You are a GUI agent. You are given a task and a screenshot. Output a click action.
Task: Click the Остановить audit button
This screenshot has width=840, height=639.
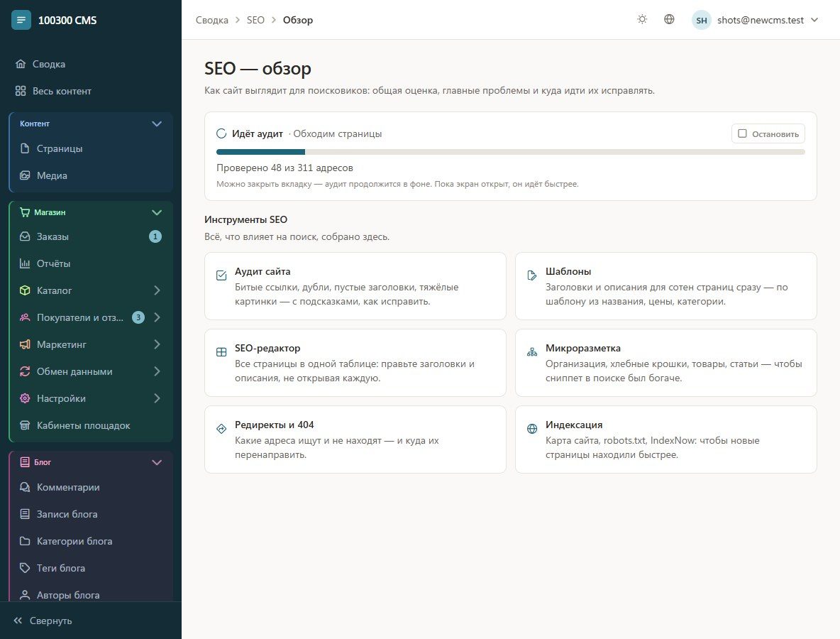click(768, 133)
